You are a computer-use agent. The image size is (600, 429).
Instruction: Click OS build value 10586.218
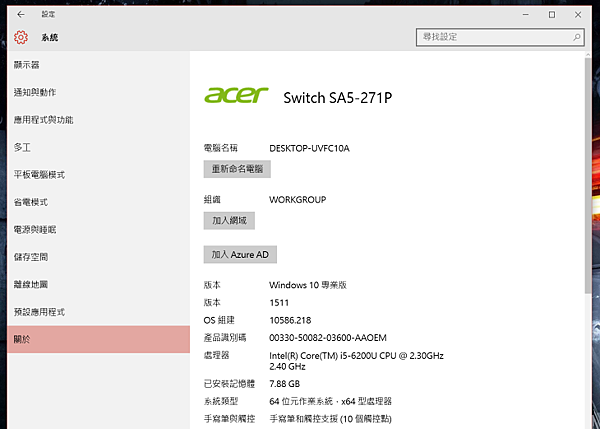point(290,320)
